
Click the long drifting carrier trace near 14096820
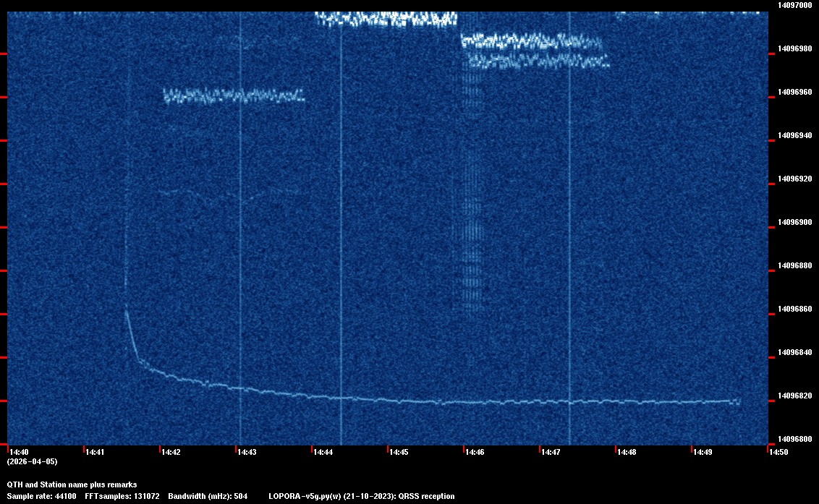pyautogui.click(x=434, y=401)
